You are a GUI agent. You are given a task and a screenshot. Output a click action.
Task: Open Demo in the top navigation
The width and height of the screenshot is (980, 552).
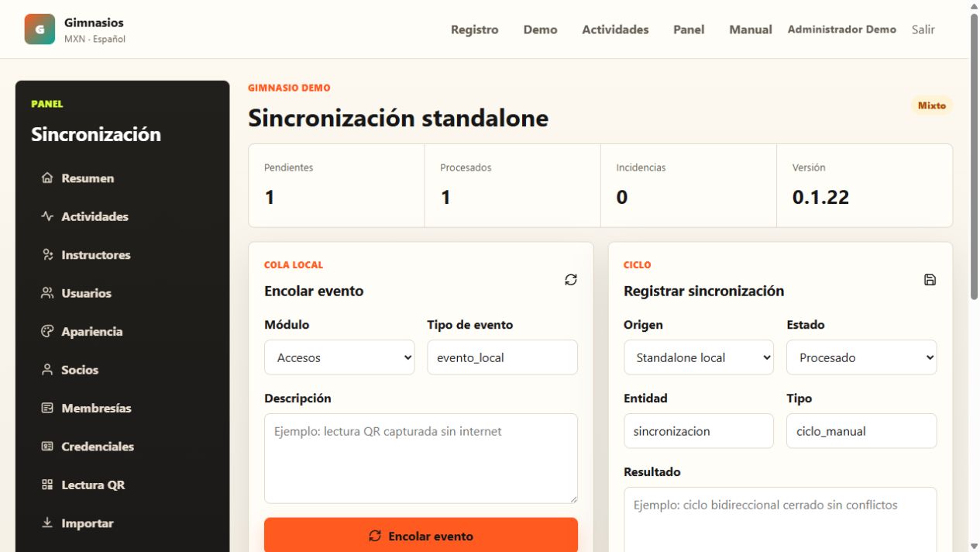[x=540, y=29]
